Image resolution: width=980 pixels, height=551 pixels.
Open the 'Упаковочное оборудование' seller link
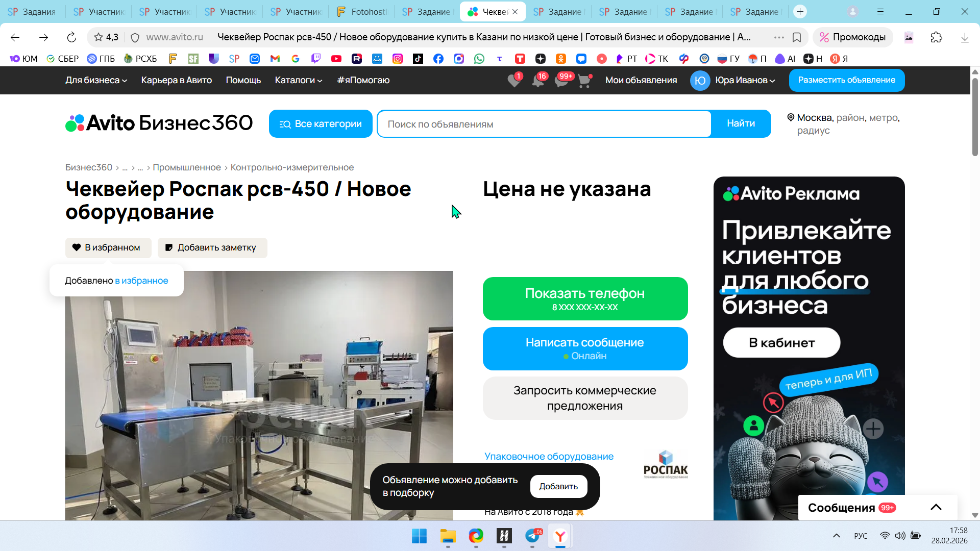[x=549, y=457]
